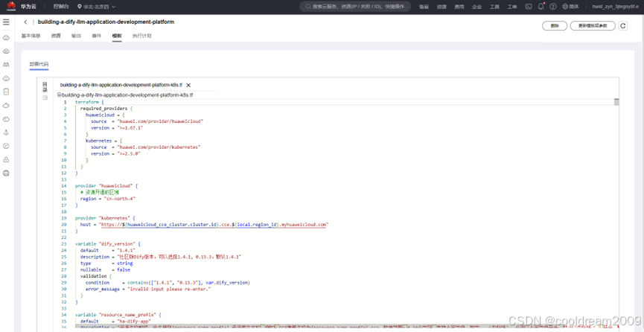
Task: Click the 更新模板或参数 button
Action: 593,25
